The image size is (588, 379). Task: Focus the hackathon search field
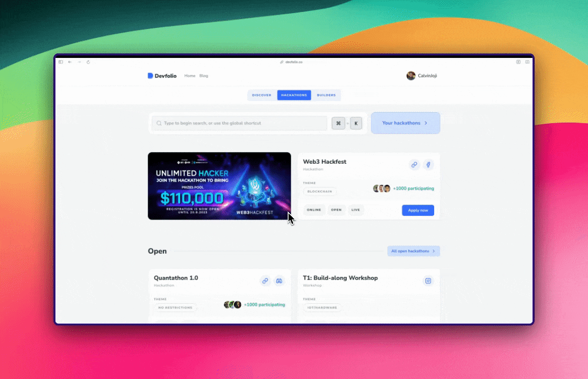point(240,123)
